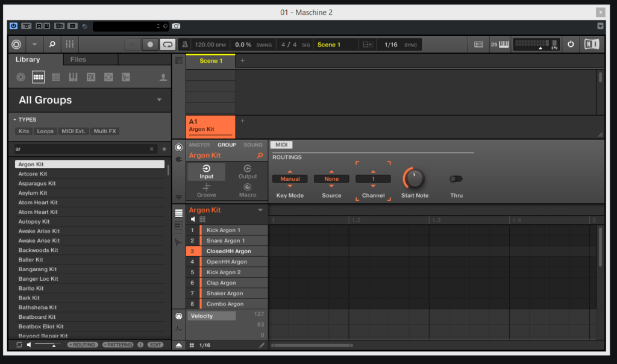617x364 pixels.
Task: Toggle the favorites star filter
Action: pos(164,149)
